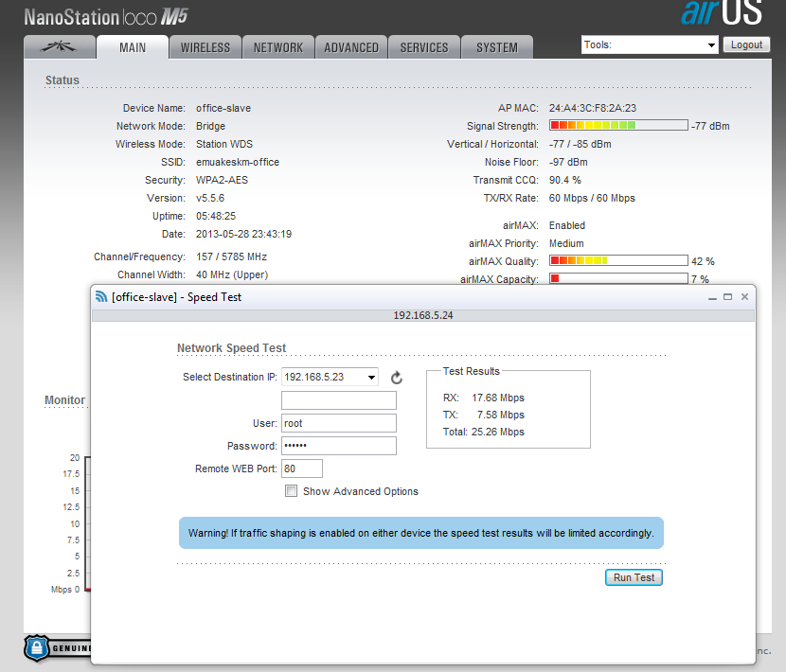
Task: Click the Logout button
Action: pyautogui.click(x=746, y=44)
